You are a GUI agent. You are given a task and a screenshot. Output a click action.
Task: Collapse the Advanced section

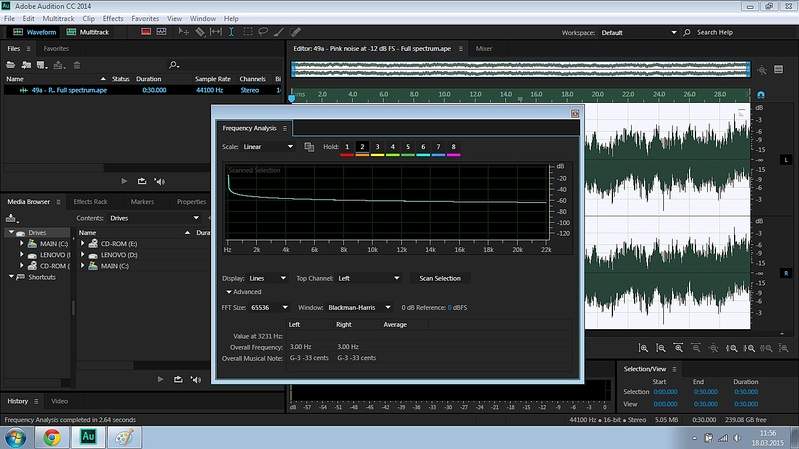tap(229, 292)
